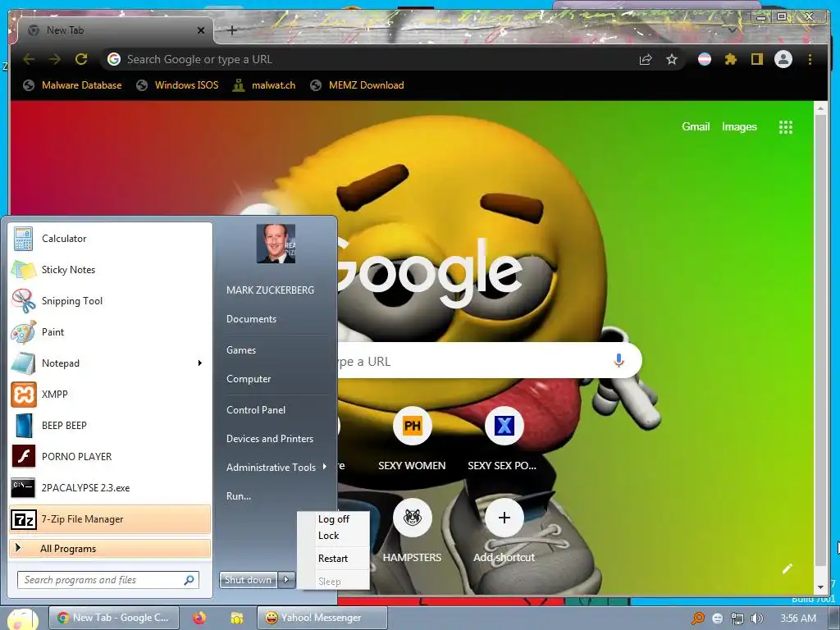Screen dimensions: 840x630
Task: Open Documents from Start menu
Action: [251, 319]
